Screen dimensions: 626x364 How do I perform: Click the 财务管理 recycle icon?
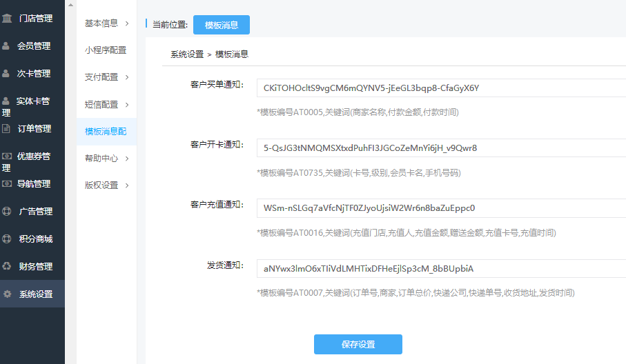(7, 266)
